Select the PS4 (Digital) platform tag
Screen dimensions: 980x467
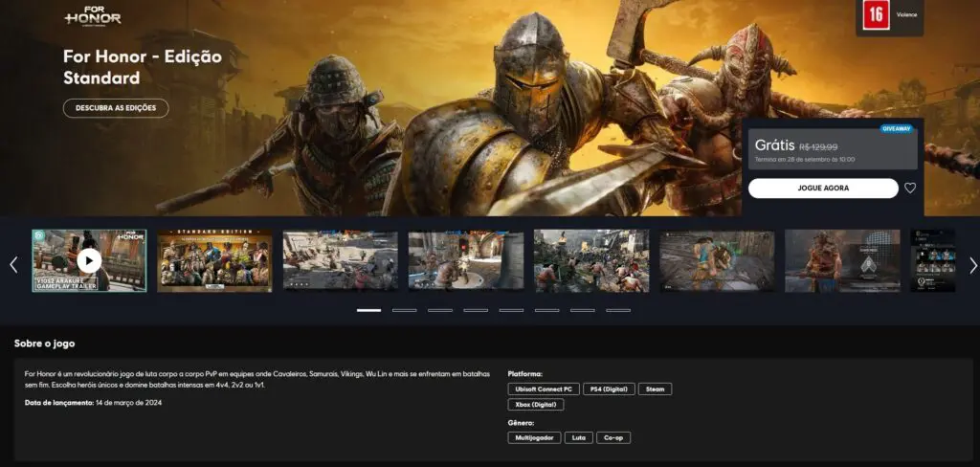coord(610,389)
